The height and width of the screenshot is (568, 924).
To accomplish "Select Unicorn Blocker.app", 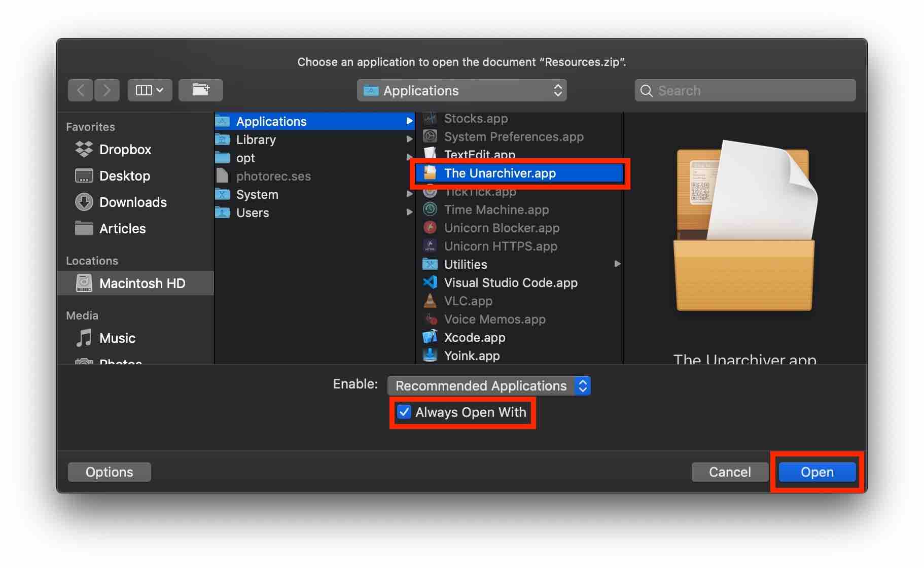I will [519, 228].
